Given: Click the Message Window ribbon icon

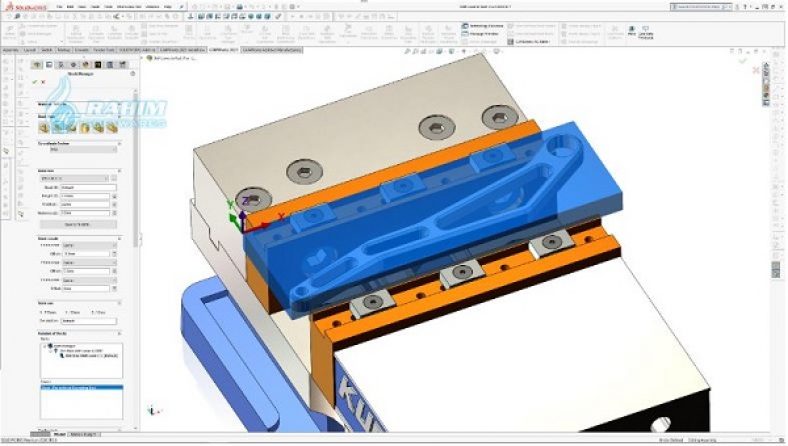Looking at the screenshot, I should coord(465,34).
